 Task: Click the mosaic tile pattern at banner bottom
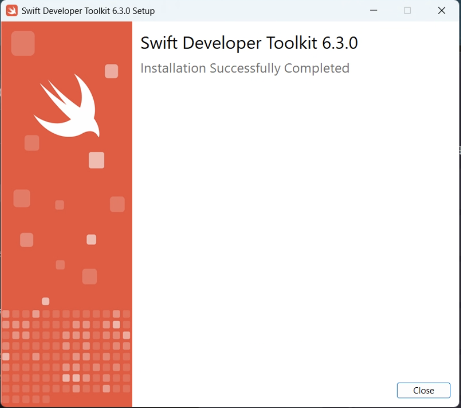click(66, 357)
